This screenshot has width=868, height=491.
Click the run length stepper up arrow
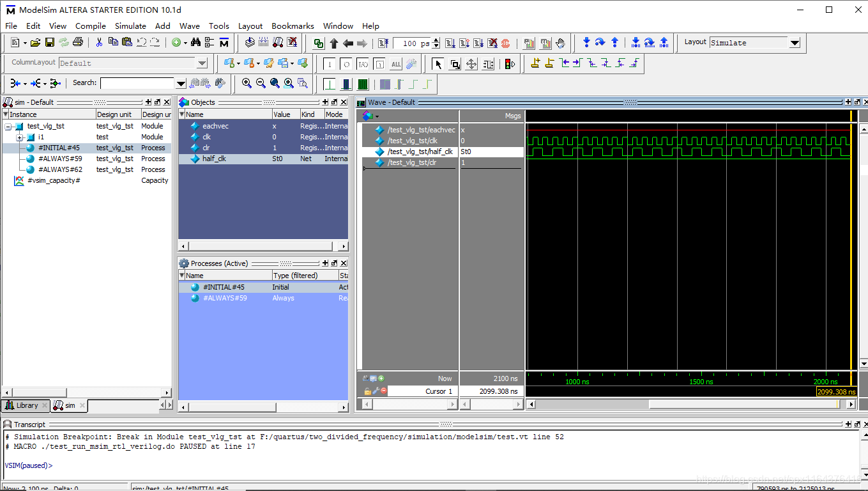click(x=436, y=40)
